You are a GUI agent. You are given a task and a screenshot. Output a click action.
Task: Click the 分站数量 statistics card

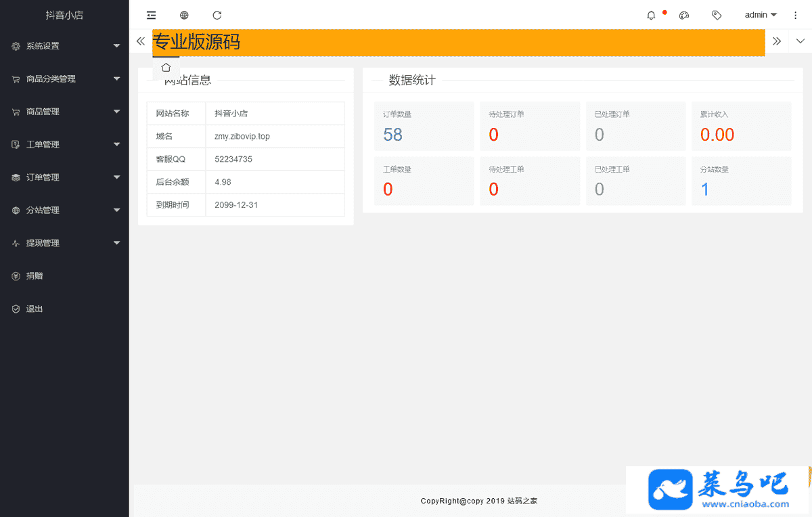pos(741,181)
